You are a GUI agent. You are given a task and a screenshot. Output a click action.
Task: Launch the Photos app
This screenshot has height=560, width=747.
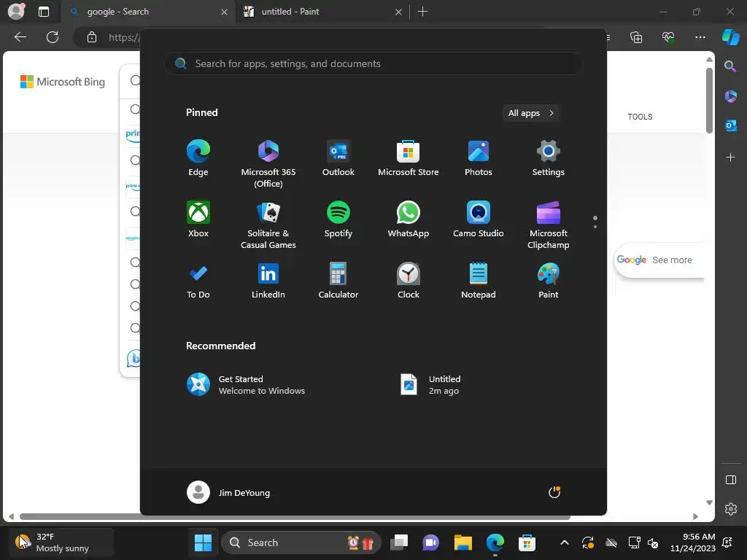coord(479,158)
